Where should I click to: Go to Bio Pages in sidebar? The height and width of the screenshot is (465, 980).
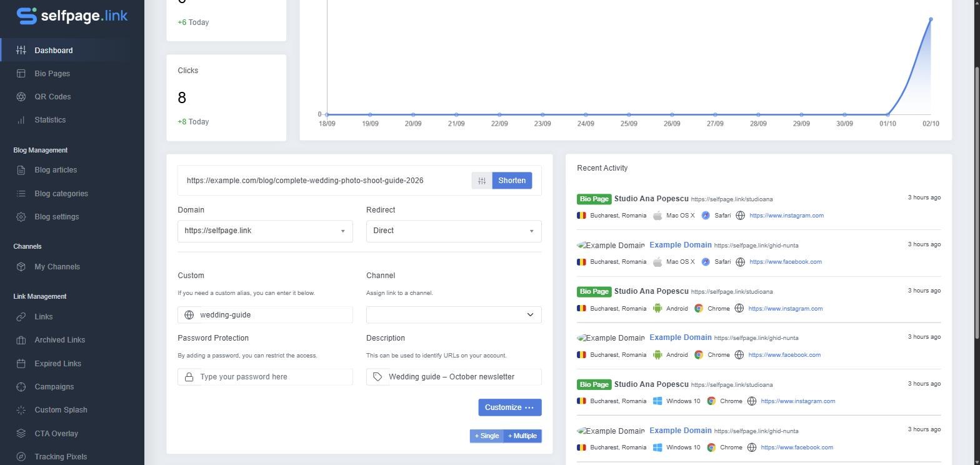tap(72, 74)
